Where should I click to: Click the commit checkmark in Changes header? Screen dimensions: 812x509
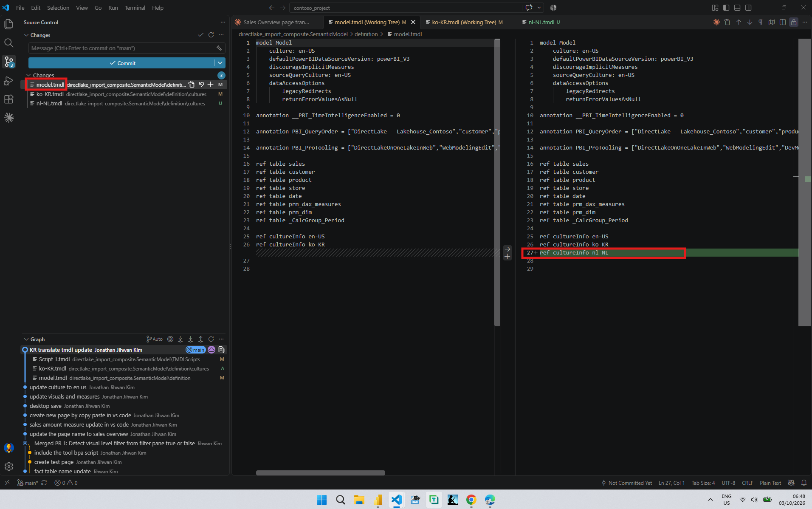click(x=201, y=35)
